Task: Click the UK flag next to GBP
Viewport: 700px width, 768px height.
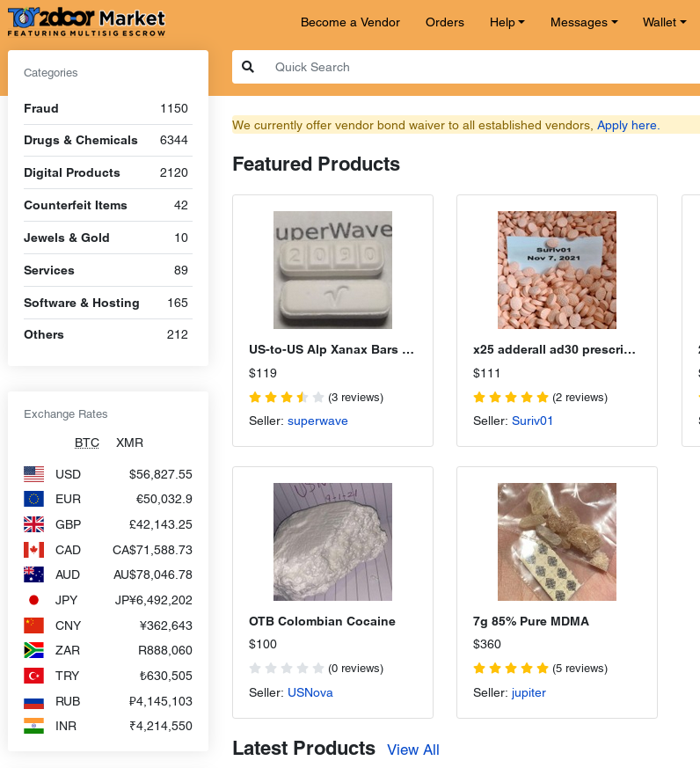Action: 33,524
